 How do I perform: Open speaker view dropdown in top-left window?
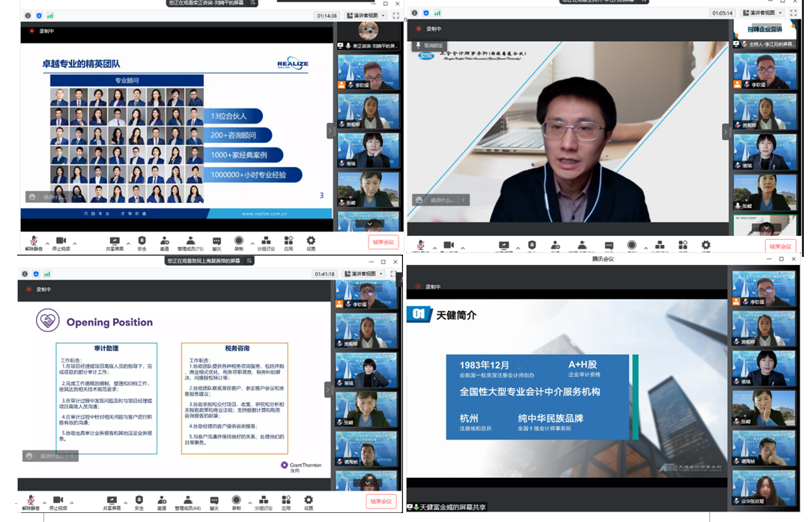coord(366,16)
